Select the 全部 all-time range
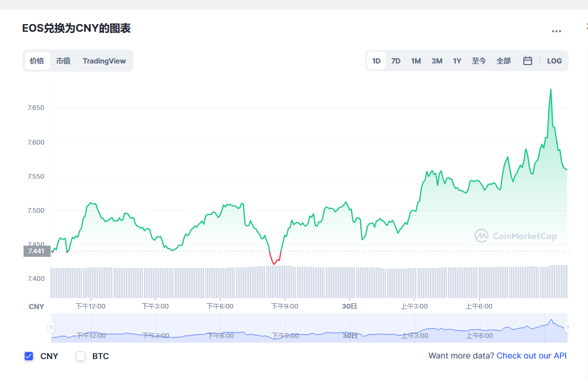588x382 pixels. point(503,61)
